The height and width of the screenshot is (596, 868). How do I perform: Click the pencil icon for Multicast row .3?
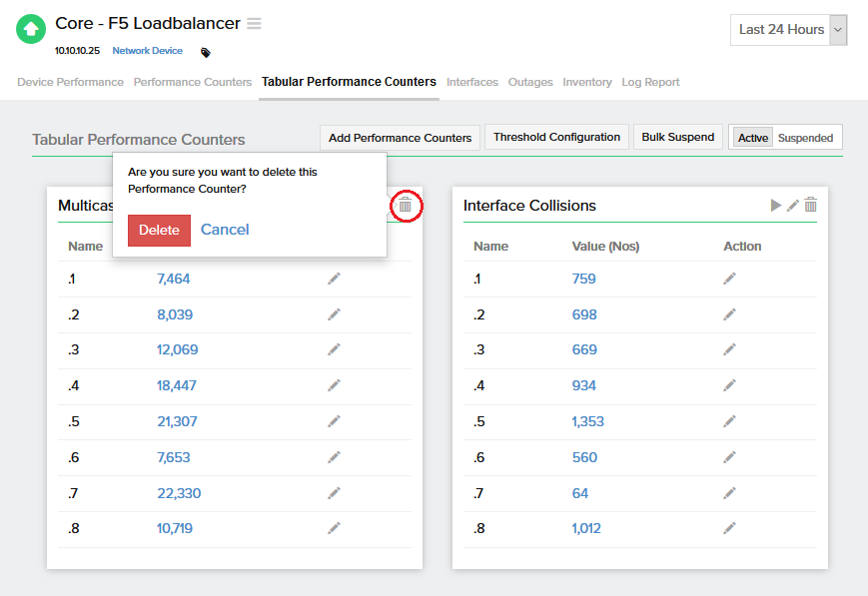(334, 349)
